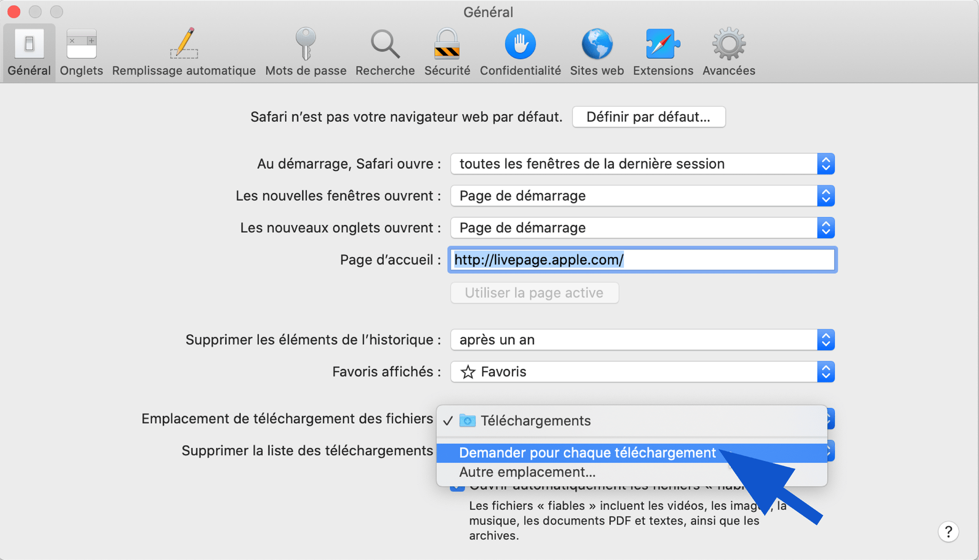This screenshot has width=979, height=560.
Task: Open the Confidentialité preferences pane
Action: (x=520, y=52)
